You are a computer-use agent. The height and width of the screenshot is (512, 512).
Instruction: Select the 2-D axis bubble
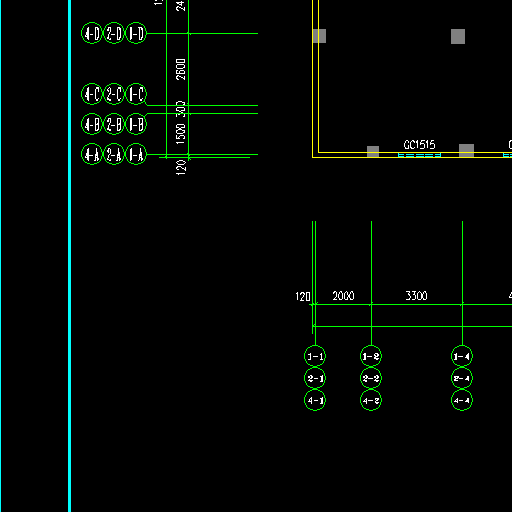tap(114, 33)
